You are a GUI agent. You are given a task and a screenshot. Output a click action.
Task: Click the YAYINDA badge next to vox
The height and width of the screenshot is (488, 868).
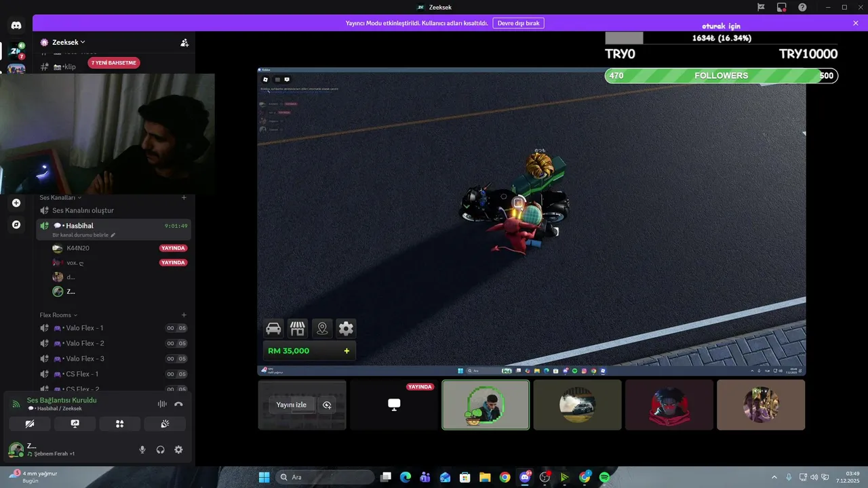coord(173,262)
